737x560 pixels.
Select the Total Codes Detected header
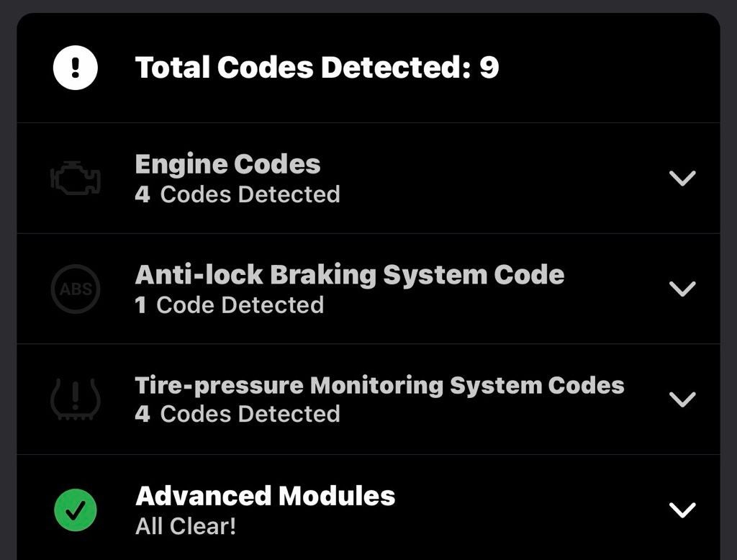[x=317, y=68]
